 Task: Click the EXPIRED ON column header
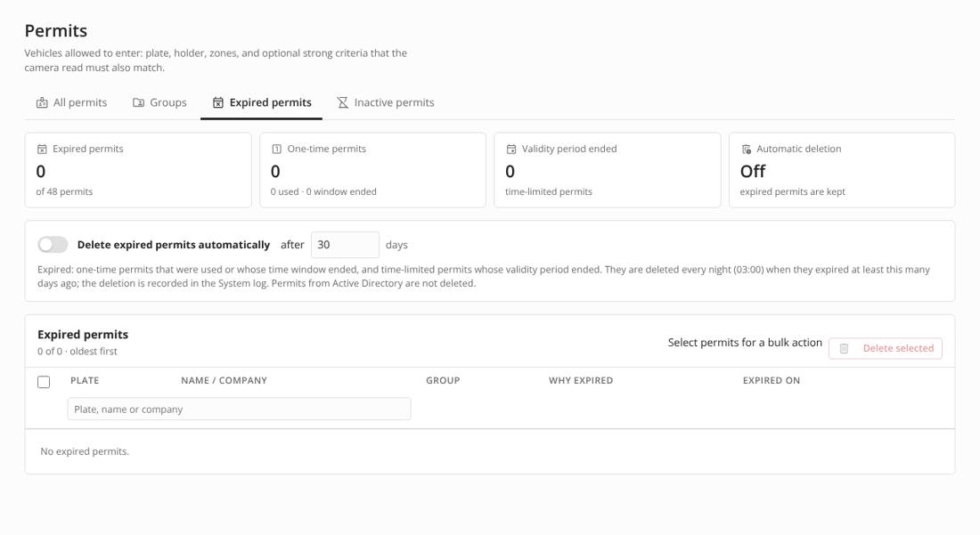772,380
